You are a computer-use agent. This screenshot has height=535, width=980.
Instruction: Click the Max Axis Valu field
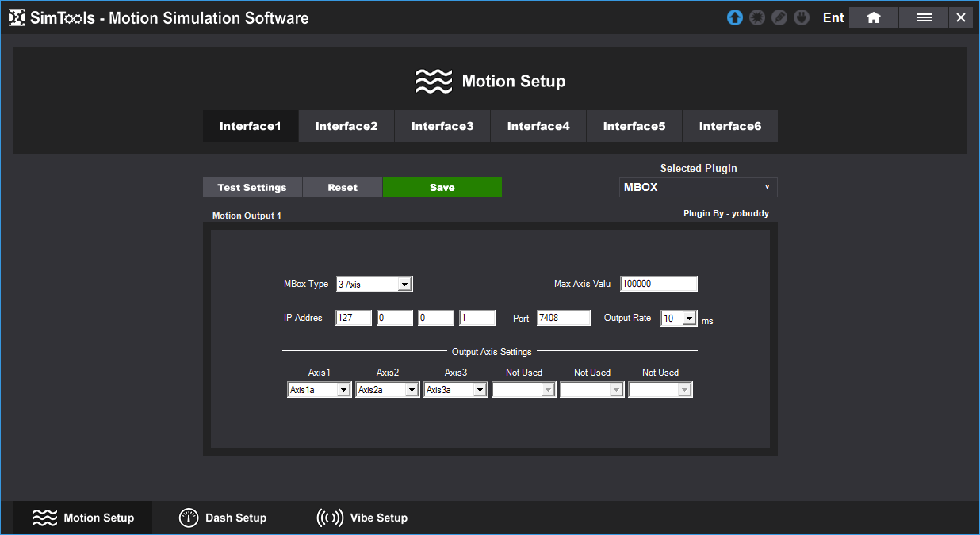pyautogui.click(x=659, y=285)
